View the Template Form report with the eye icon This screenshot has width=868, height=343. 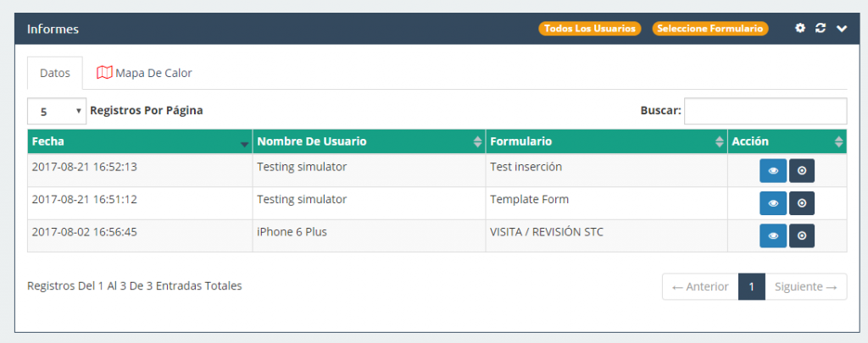(773, 203)
